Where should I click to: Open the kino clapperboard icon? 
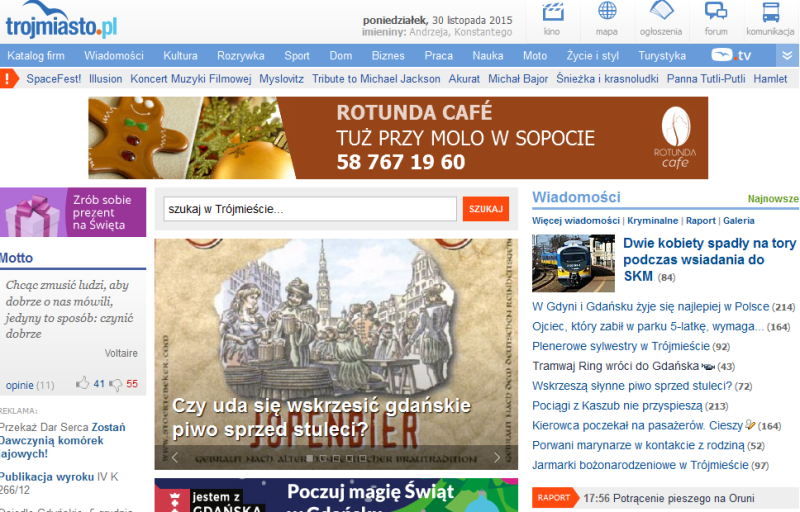click(x=553, y=12)
